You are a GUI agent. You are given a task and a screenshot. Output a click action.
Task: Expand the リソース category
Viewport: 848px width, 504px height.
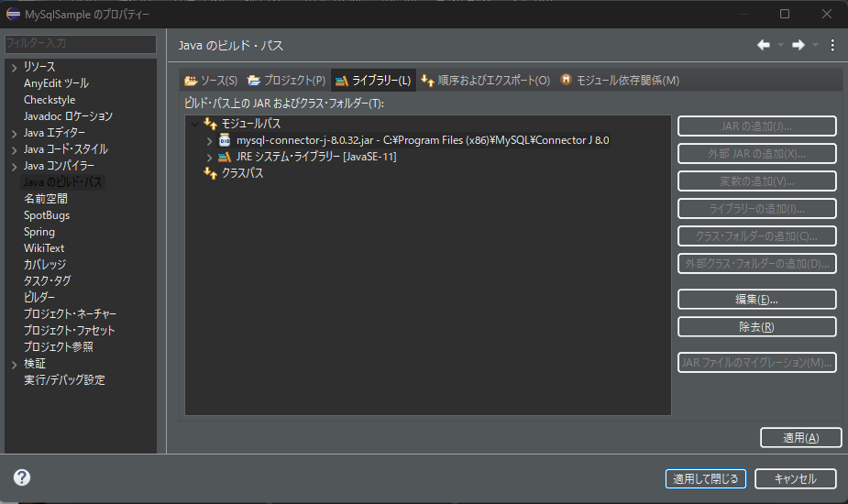pyautogui.click(x=14, y=68)
